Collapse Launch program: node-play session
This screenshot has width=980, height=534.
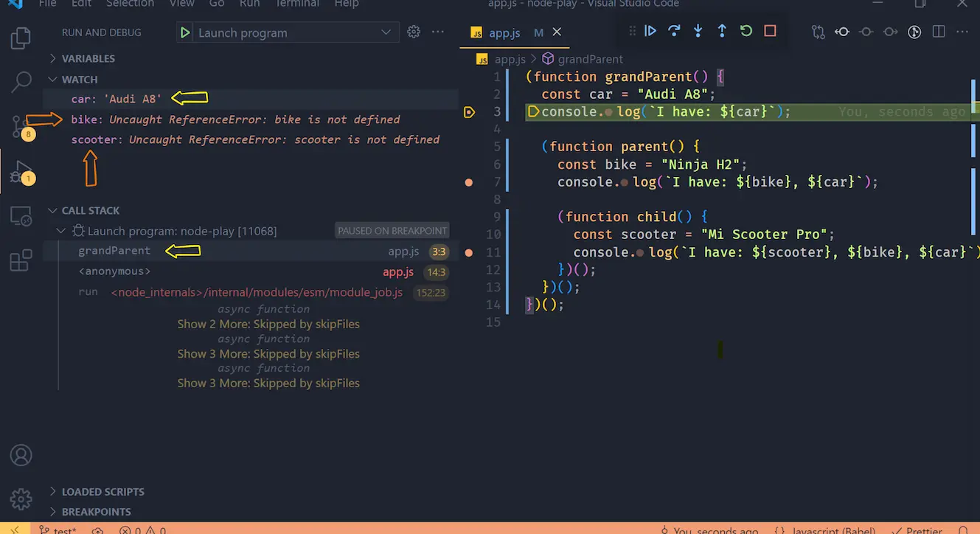click(60, 231)
